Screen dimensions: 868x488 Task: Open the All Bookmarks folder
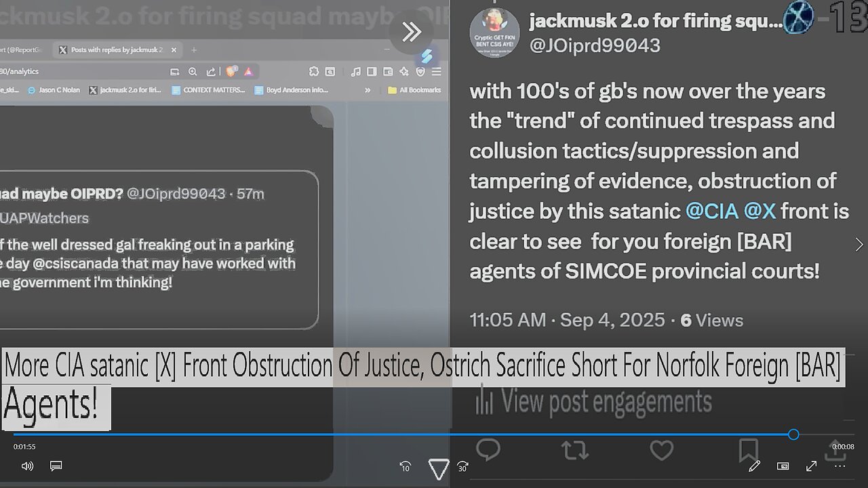[414, 89]
